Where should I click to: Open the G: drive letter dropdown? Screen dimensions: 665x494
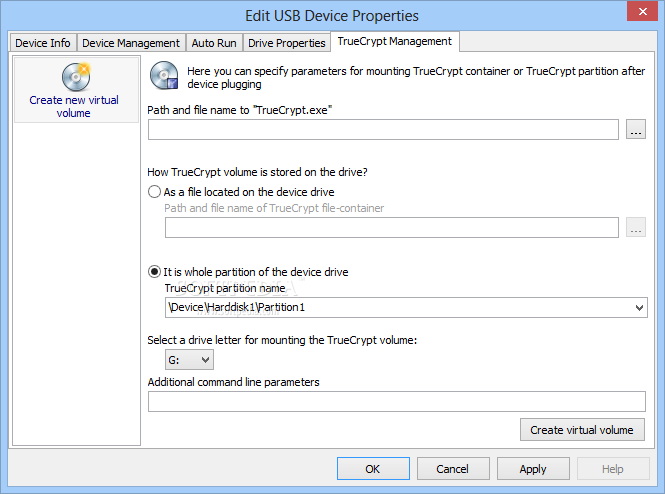(189, 360)
